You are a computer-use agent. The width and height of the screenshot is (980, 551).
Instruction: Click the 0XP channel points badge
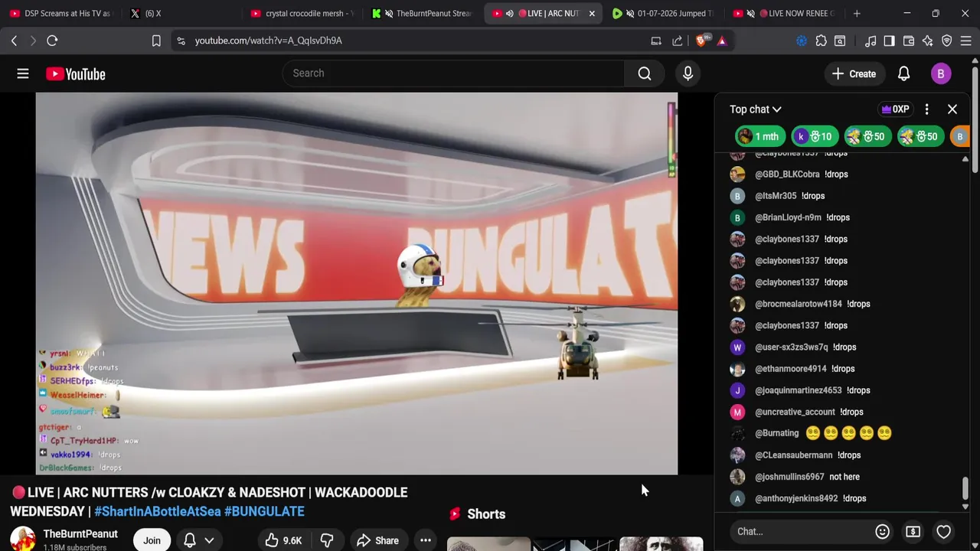895,109
